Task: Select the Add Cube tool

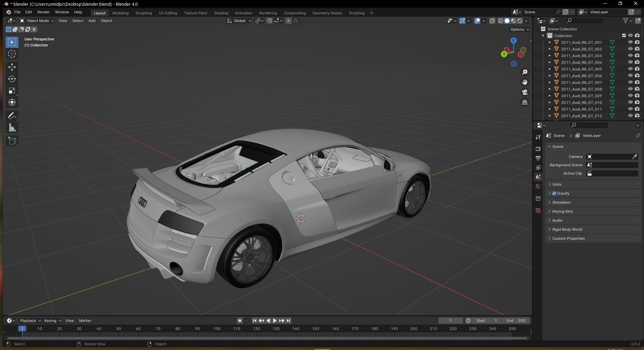Action: (12, 141)
